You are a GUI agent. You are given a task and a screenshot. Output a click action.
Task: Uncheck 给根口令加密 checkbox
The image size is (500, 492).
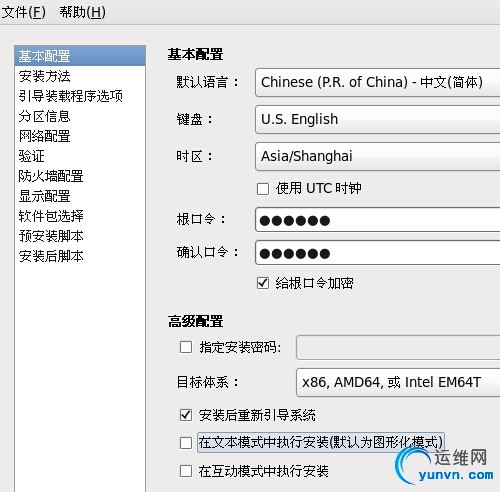point(263,283)
